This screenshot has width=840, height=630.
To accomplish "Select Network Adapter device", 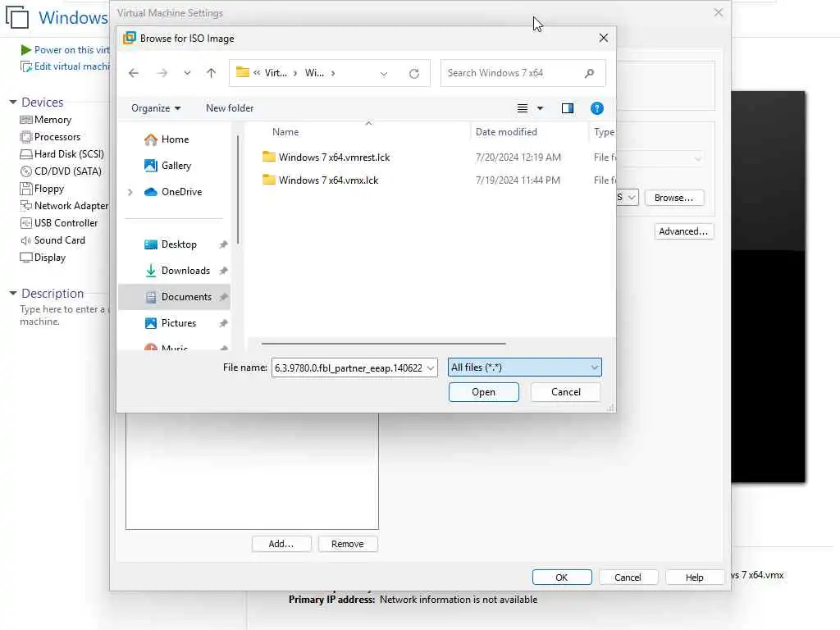I will pyautogui.click(x=64, y=206).
